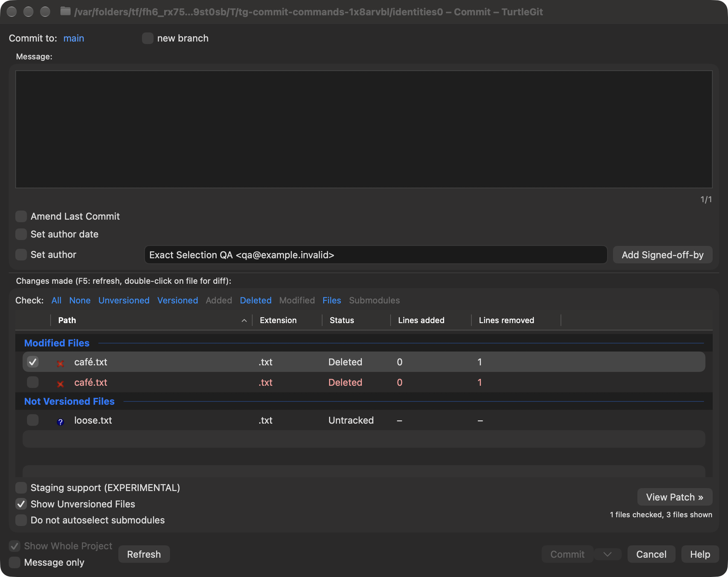Check Unversioned files link

(124, 301)
